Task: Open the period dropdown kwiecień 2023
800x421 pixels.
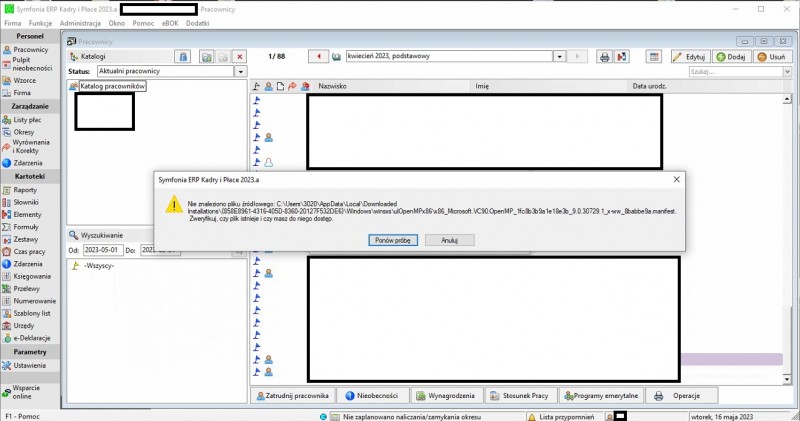Action: (x=560, y=57)
